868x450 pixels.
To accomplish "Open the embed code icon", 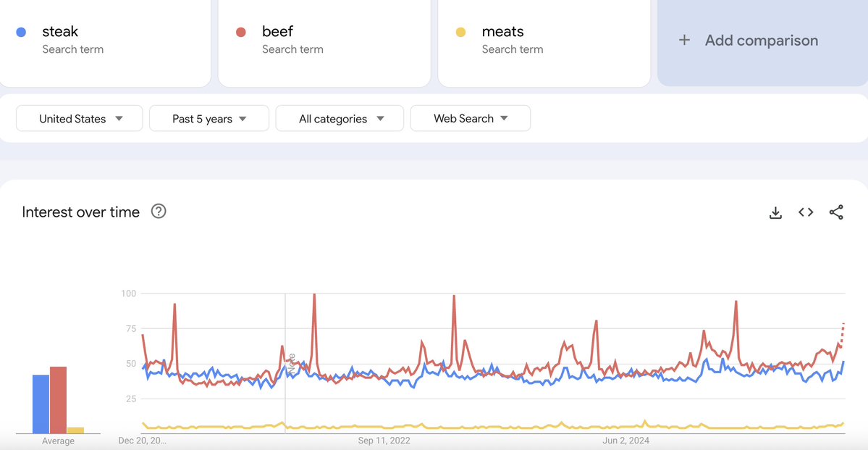I will click(x=806, y=212).
